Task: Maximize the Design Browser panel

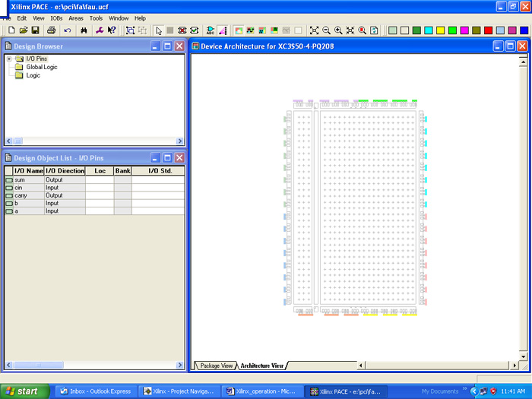Action: [x=167, y=46]
